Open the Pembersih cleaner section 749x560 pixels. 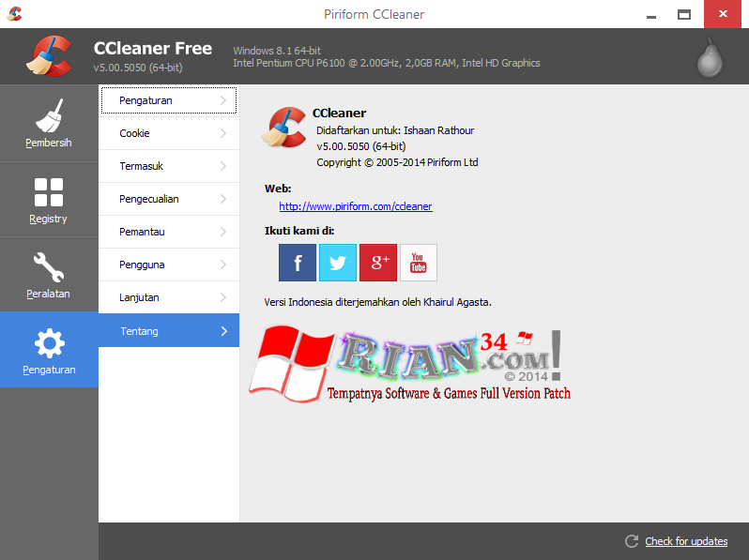tap(49, 123)
